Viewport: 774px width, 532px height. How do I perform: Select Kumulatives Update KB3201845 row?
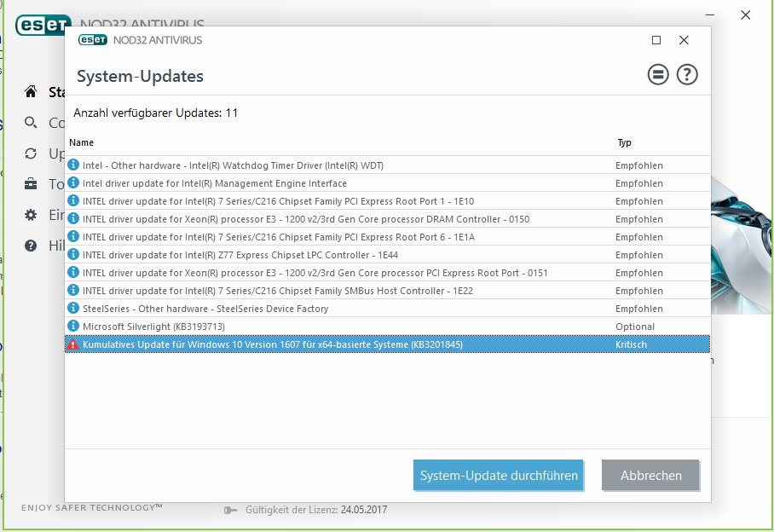[x=388, y=344]
